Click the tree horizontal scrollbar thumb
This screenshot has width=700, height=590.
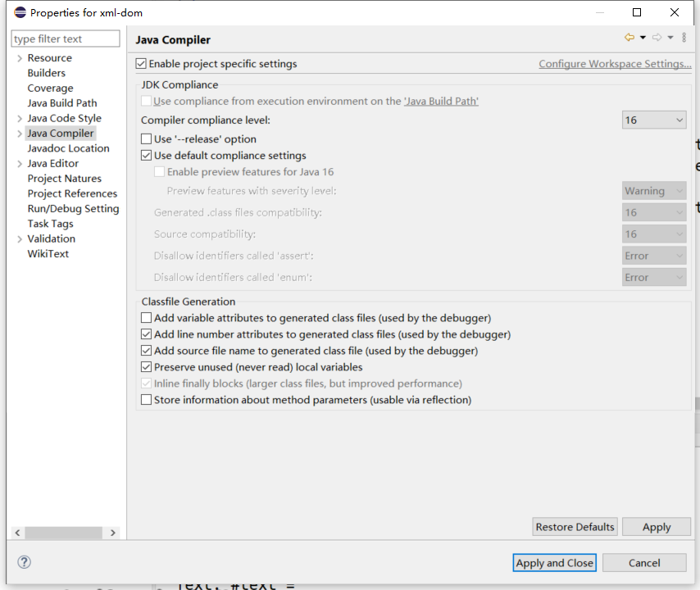pyautogui.click(x=63, y=533)
